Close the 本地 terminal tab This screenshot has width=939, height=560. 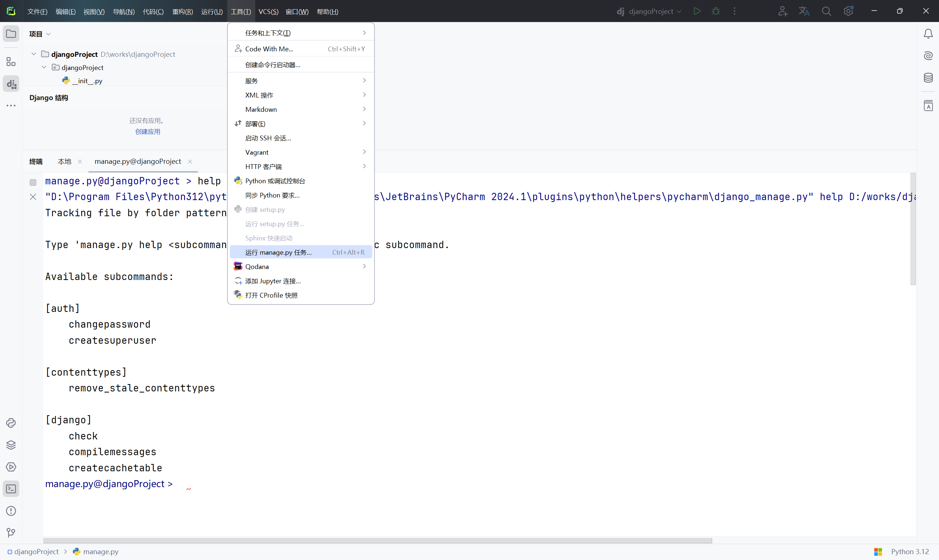[x=80, y=162]
